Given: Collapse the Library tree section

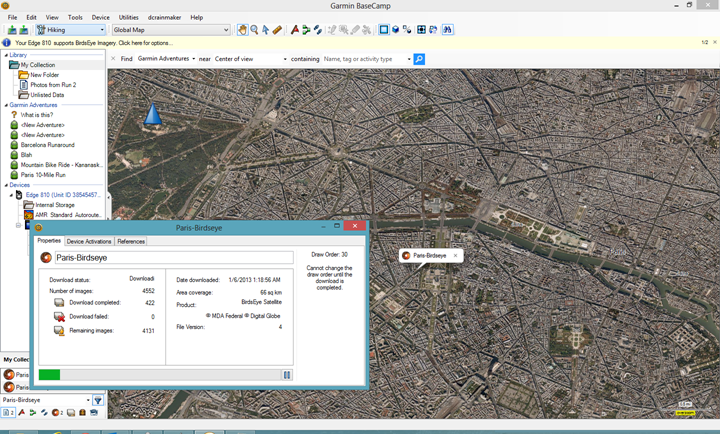Looking at the screenshot, I should (x=6, y=55).
